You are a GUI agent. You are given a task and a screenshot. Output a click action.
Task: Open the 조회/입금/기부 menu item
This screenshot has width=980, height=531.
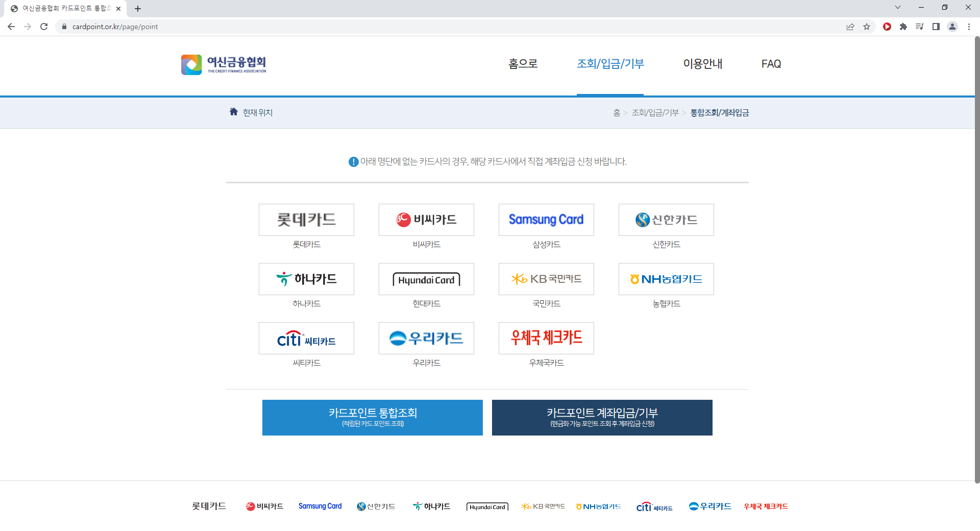(x=610, y=64)
